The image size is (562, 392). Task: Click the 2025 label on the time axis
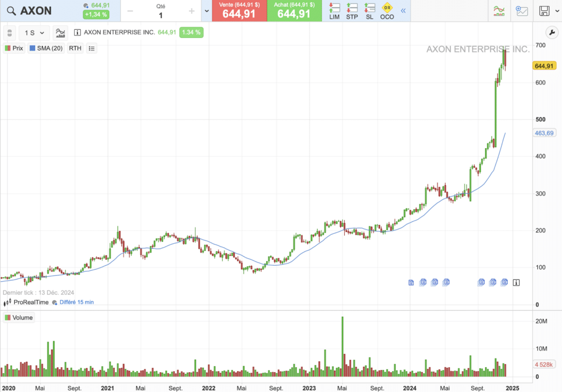(x=513, y=388)
